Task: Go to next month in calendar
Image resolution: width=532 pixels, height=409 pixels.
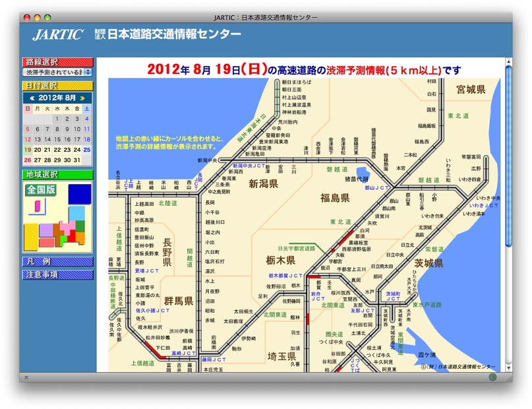Action: pos(82,98)
